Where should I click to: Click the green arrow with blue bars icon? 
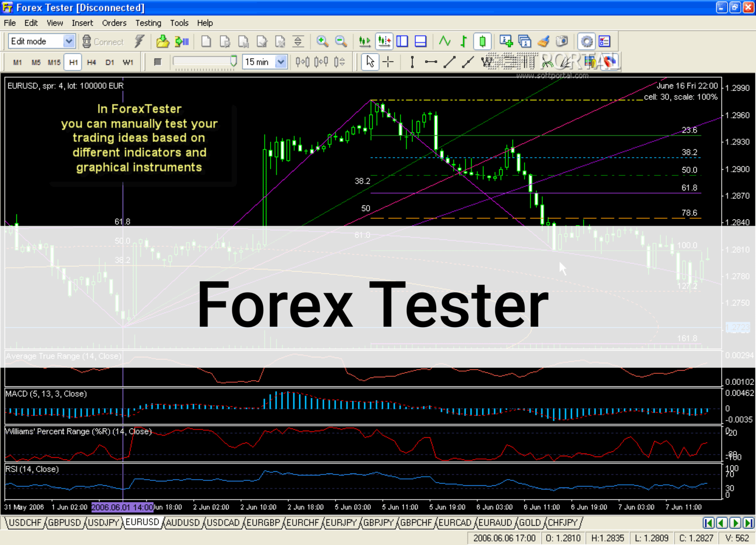(181, 42)
